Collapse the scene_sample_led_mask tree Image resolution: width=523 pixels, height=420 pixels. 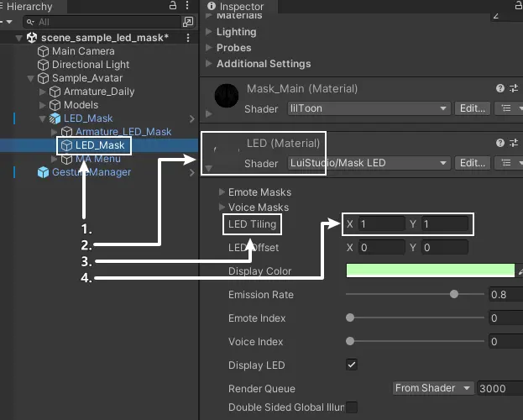coord(19,38)
